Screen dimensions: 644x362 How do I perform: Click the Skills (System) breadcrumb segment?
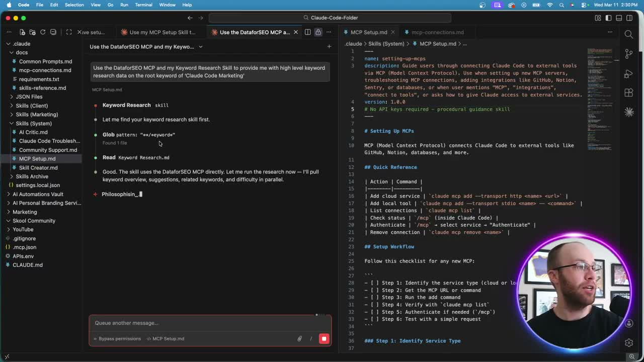point(386,44)
